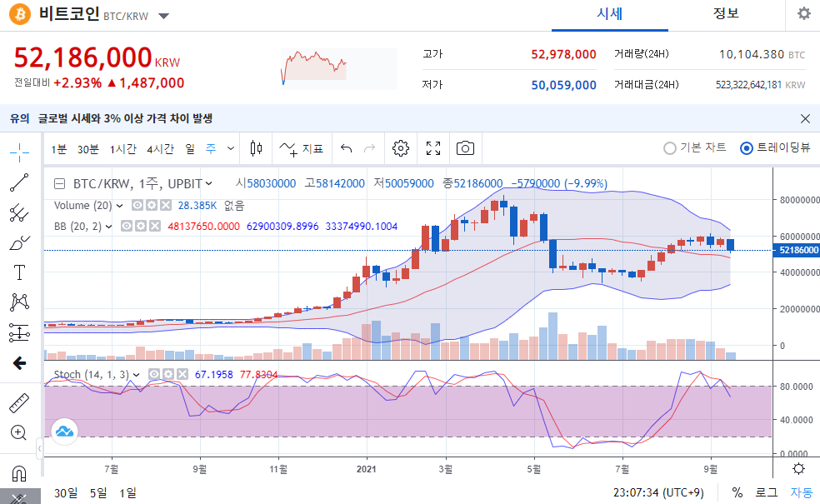Expand the UPBIT symbol legend dropdown

point(208,183)
